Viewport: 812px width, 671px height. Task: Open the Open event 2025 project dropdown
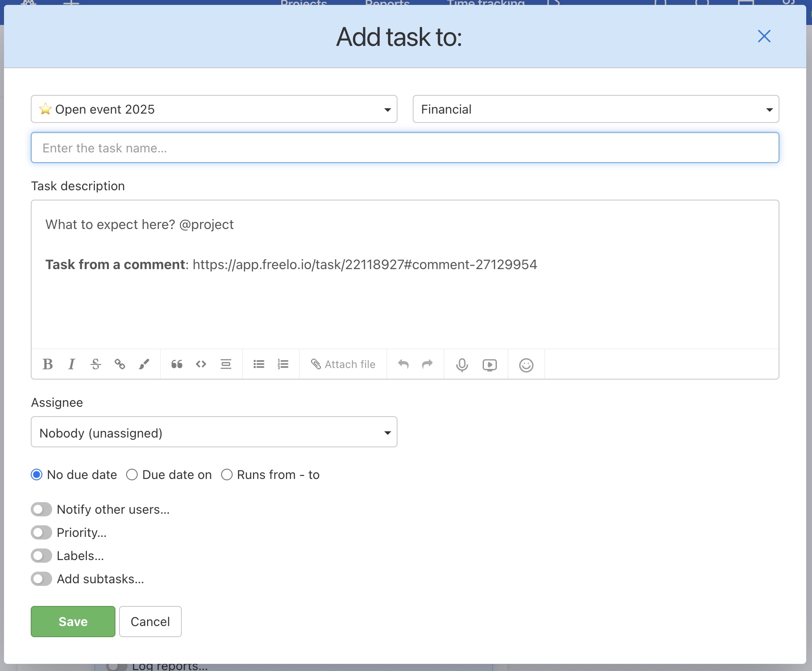pyautogui.click(x=214, y=109)
